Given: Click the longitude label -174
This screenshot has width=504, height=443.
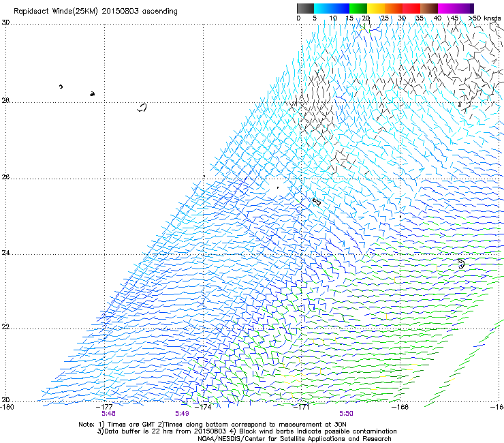Looking at the screenshot, I should tap(203, 407).
